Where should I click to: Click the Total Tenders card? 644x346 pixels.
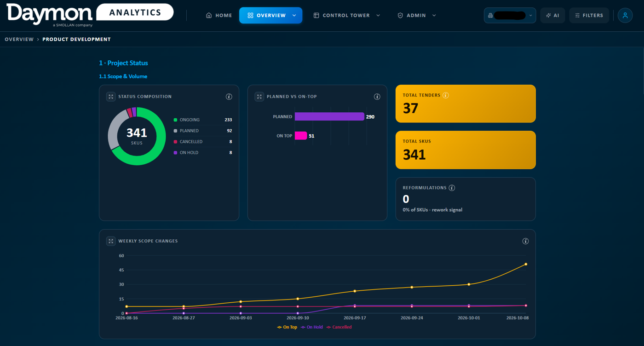point(466,104)
